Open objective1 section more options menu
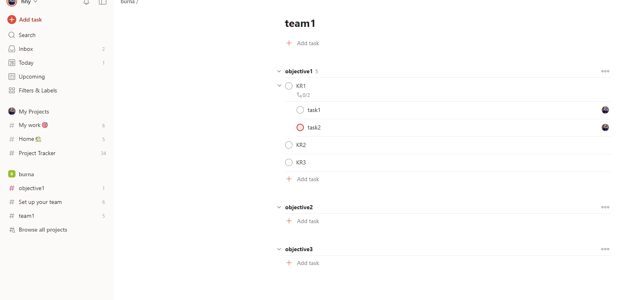644x300 pixels. point(605,71)
